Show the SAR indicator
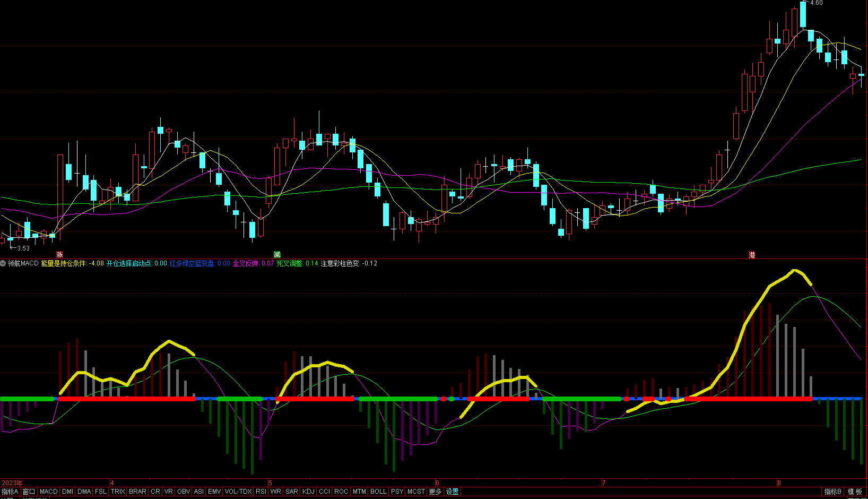This screenshot has height=499, width=868. [292, 492]
